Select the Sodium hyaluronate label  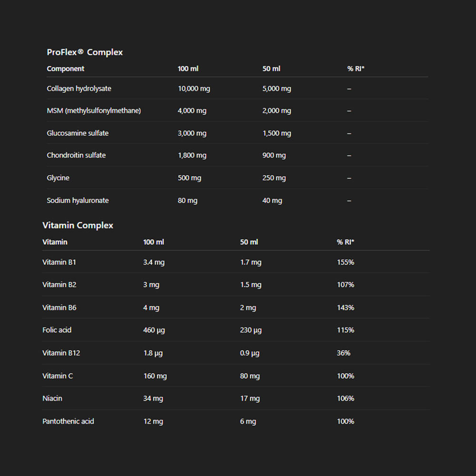click(x=78, y=200)
